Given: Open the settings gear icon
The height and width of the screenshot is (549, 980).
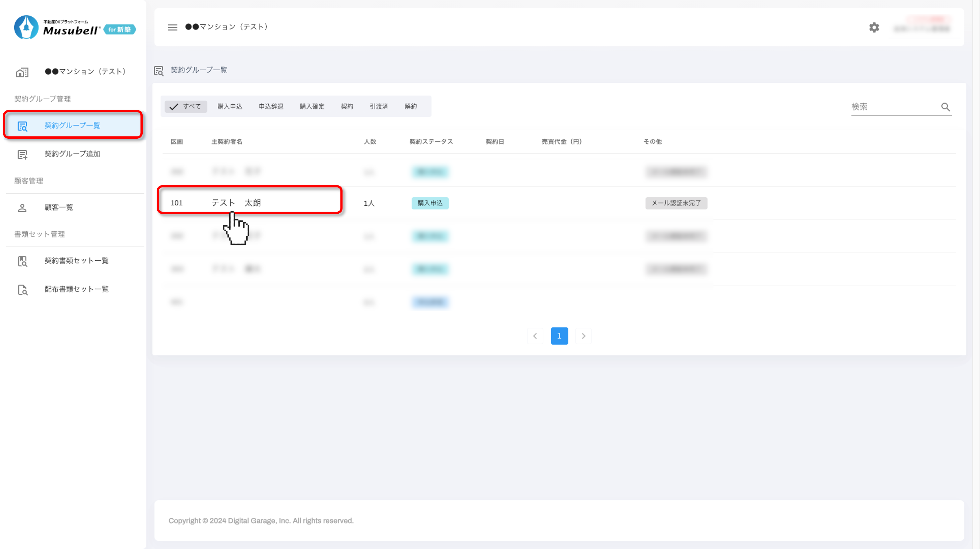Looking at the screenshot, I should tap(874, 27).
